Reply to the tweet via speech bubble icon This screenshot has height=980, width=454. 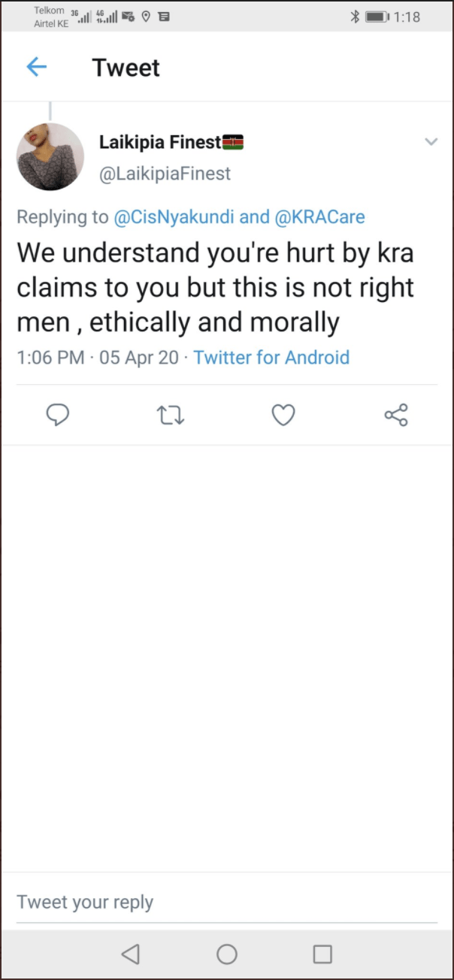click(58, 415)
